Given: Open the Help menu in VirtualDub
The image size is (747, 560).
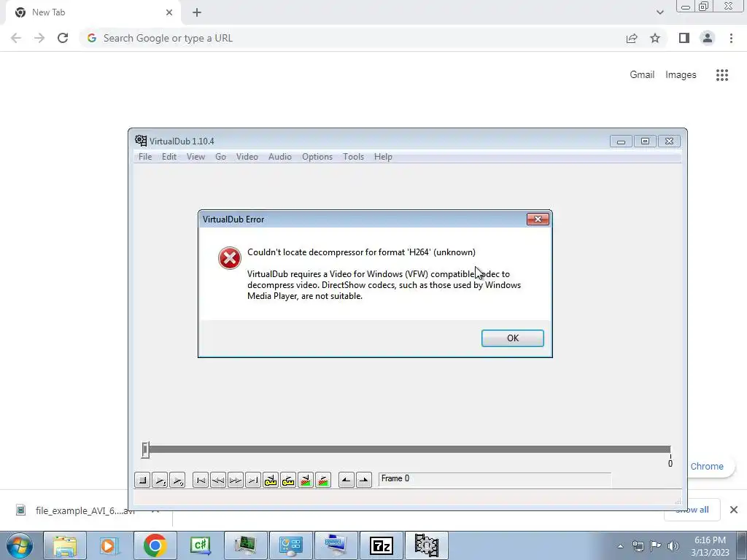Looking at the screenshot, I should [383, 157].
